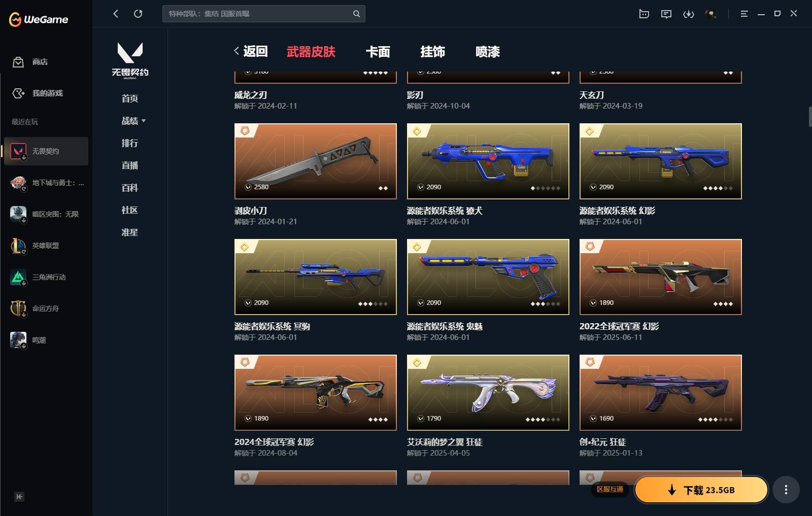Switch to the 挂饰 tab

pos(433,52)
